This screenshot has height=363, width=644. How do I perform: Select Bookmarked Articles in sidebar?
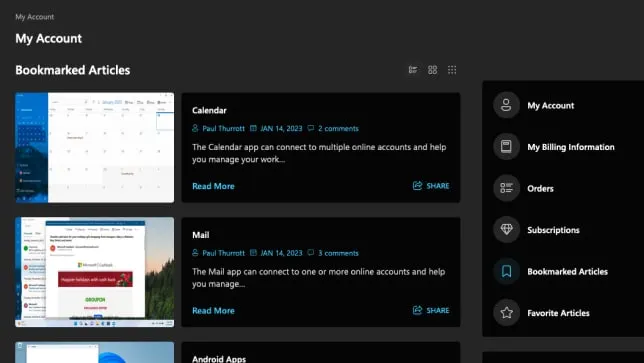(x=567, y=271)
